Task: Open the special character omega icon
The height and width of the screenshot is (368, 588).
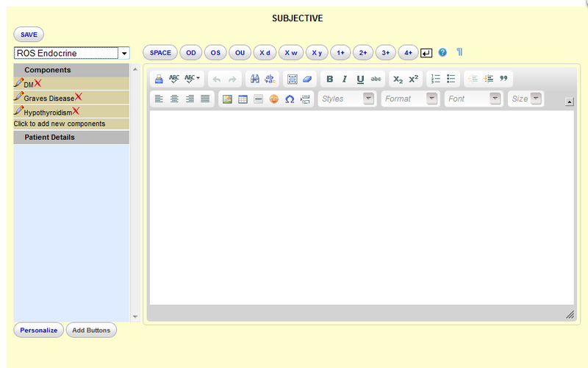Action: (x=290, y=99)
